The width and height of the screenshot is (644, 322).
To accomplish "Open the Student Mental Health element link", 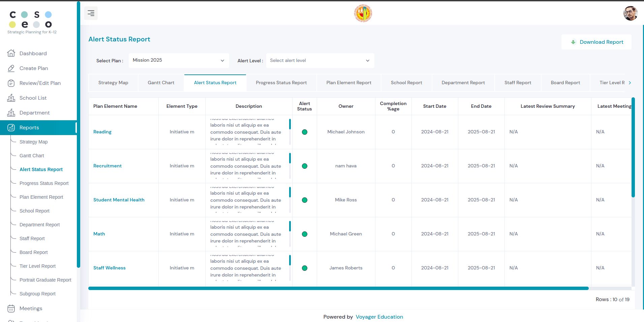I will pos(119,200).
